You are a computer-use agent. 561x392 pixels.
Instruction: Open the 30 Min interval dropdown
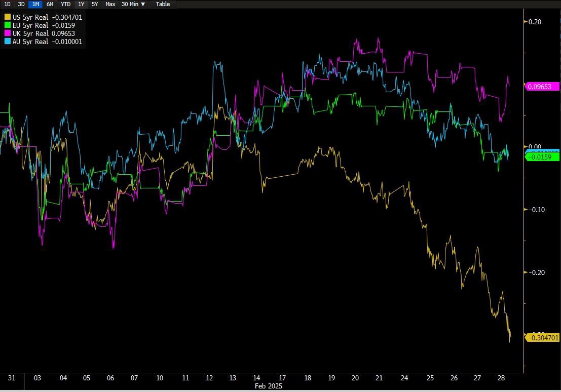pos(133,4)
